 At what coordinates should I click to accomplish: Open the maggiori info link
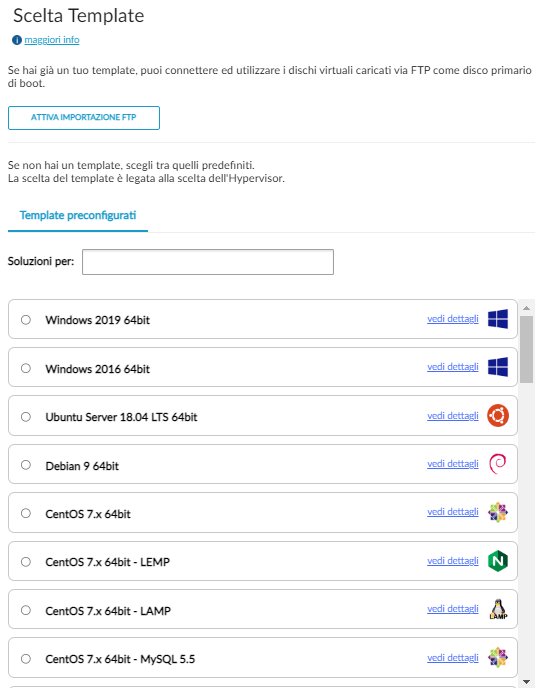(x=52, y=40)
